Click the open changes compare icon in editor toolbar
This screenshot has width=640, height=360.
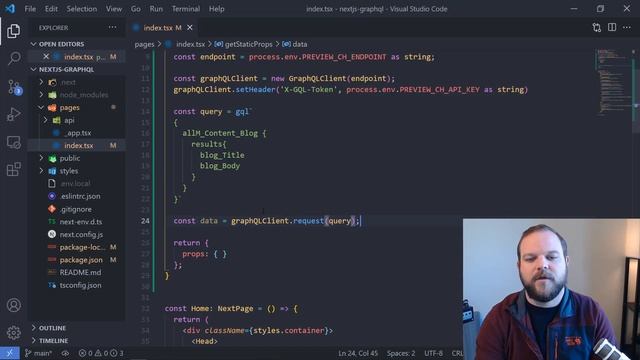596,27
